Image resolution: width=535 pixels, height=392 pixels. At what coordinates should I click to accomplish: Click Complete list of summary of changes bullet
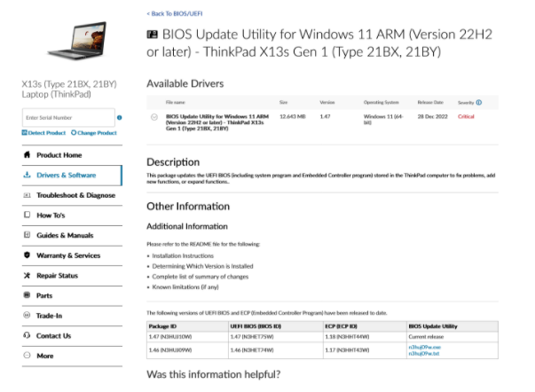click(201, 277)
